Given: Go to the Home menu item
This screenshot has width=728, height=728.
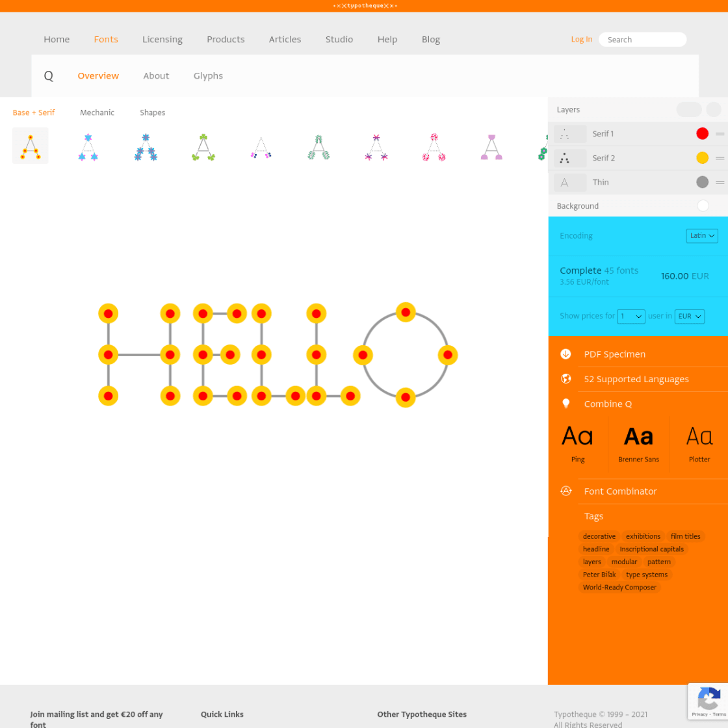Looking at the screenshot, I should 57,40.
